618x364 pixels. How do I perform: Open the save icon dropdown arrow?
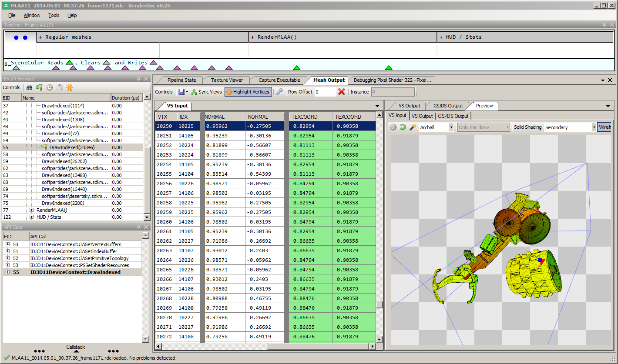coord(187,92)
